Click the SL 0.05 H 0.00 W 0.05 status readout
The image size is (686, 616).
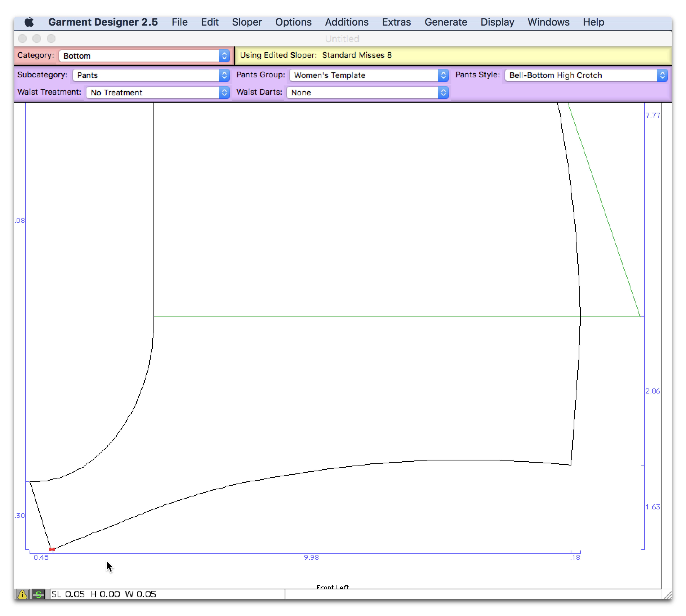[104, 594]
